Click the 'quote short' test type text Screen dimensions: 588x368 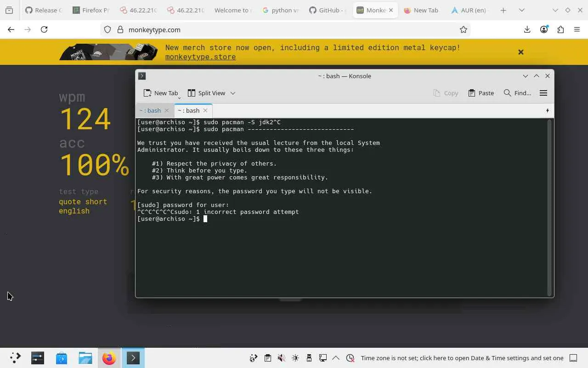(83, 201)
